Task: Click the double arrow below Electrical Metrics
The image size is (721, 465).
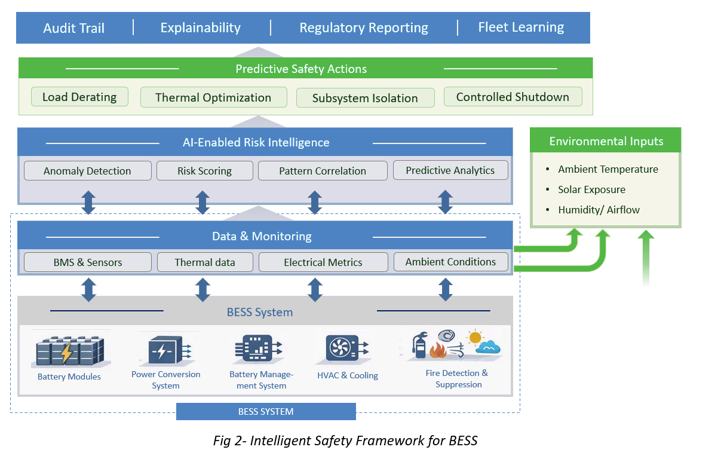Action: pos(315,290)
